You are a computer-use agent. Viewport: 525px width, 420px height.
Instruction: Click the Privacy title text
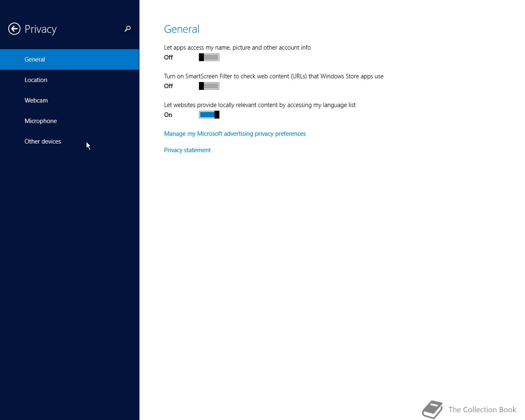(41, 29)
